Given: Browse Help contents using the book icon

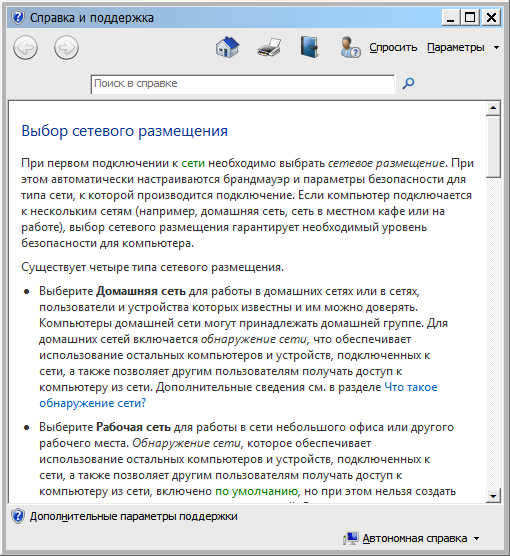Looking at the screenshot, I should pos(310,47).
